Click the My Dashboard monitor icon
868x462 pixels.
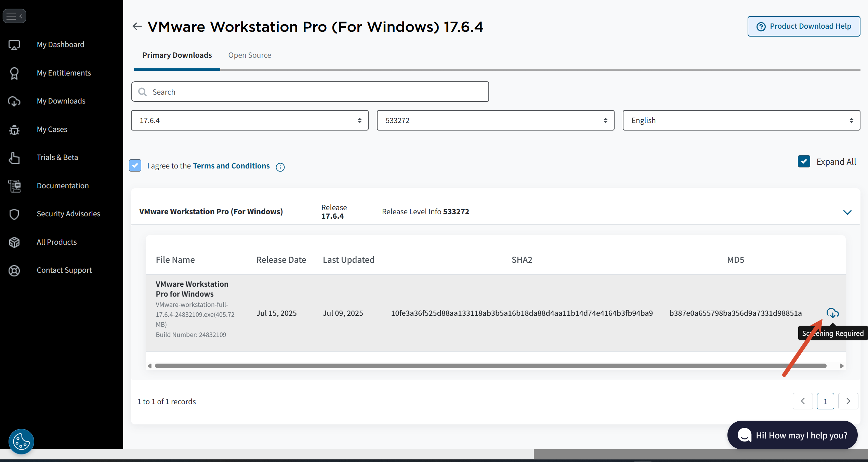coord(14,45)
